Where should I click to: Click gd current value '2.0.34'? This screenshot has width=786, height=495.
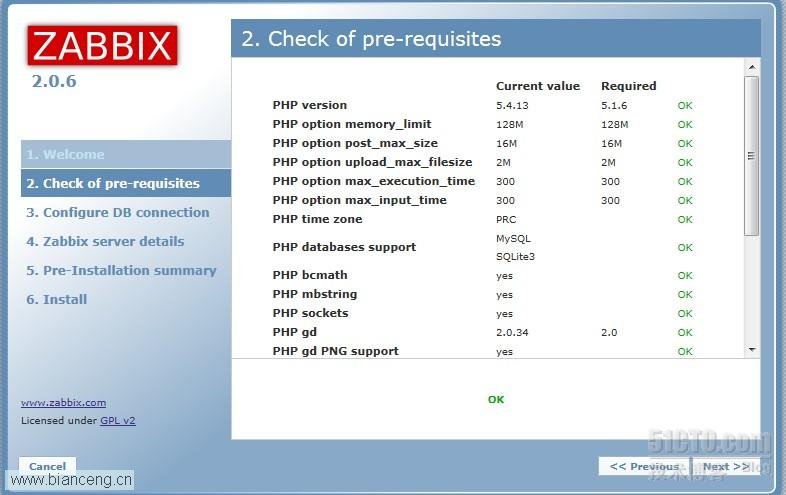[512, 333]
